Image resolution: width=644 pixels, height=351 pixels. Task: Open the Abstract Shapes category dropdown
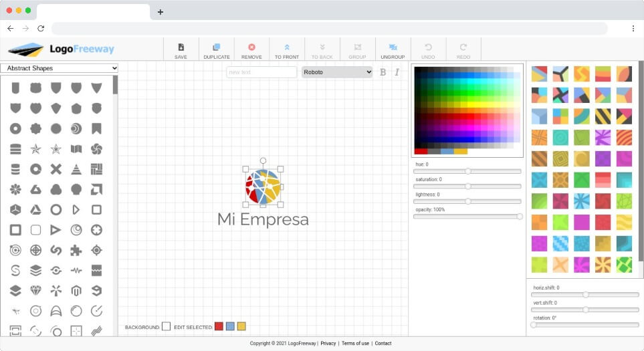(x=59, y=68)
